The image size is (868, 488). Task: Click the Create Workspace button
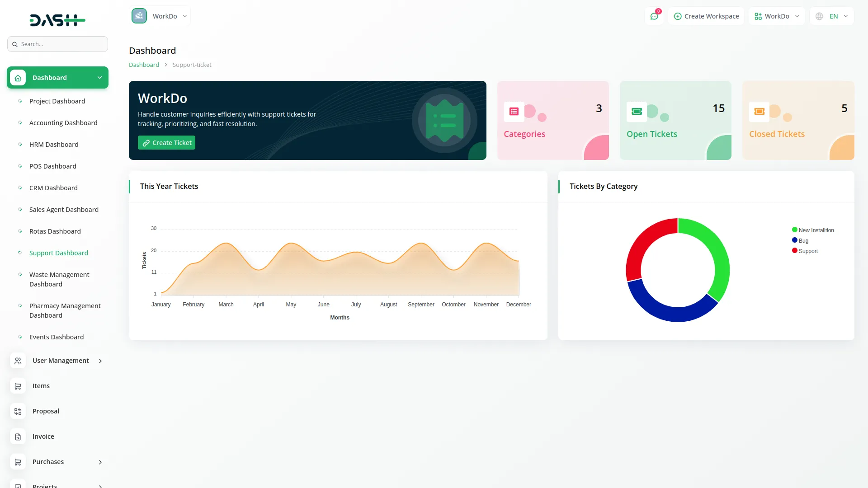tap(706, 16)
